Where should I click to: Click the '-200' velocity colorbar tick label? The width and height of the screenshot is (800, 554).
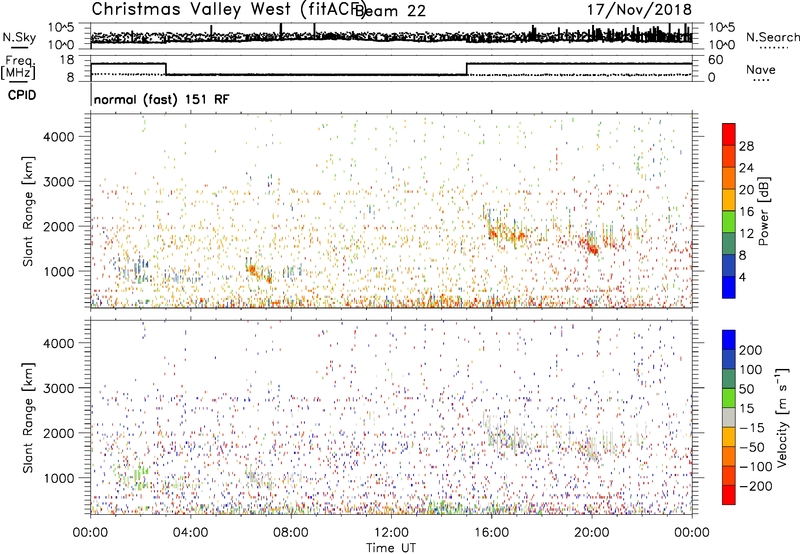(x=755, y=486)
